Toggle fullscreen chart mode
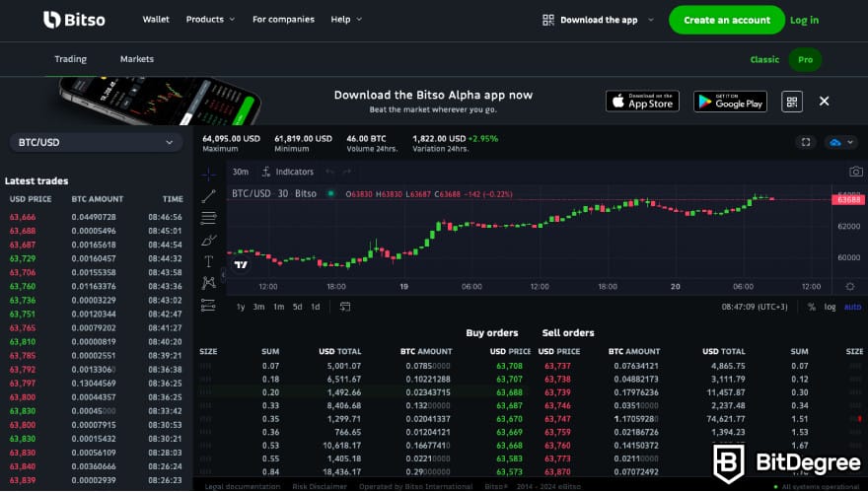This screenshot has width=868, height=492. (x=806, y=142)
